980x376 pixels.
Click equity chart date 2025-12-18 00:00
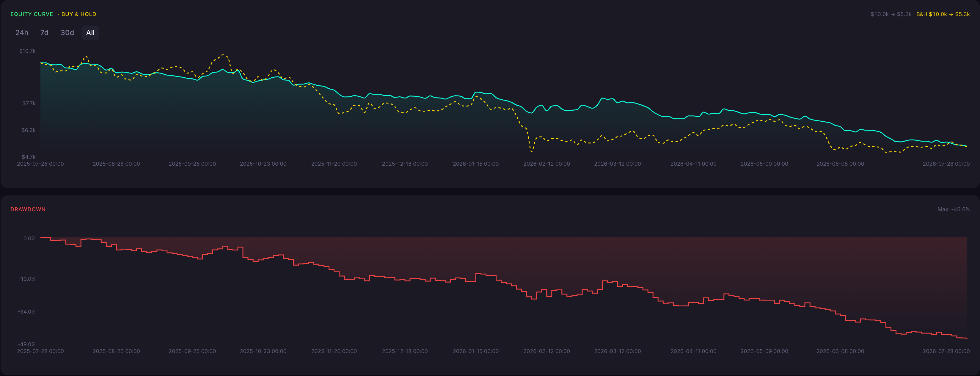(x=405, y=164)
